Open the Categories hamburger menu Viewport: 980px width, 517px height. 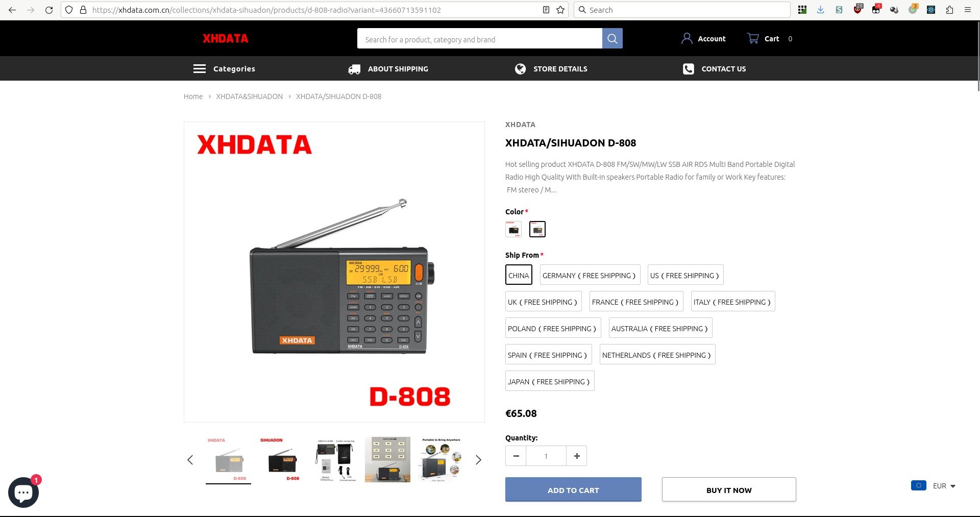click(x=200, y=69)
